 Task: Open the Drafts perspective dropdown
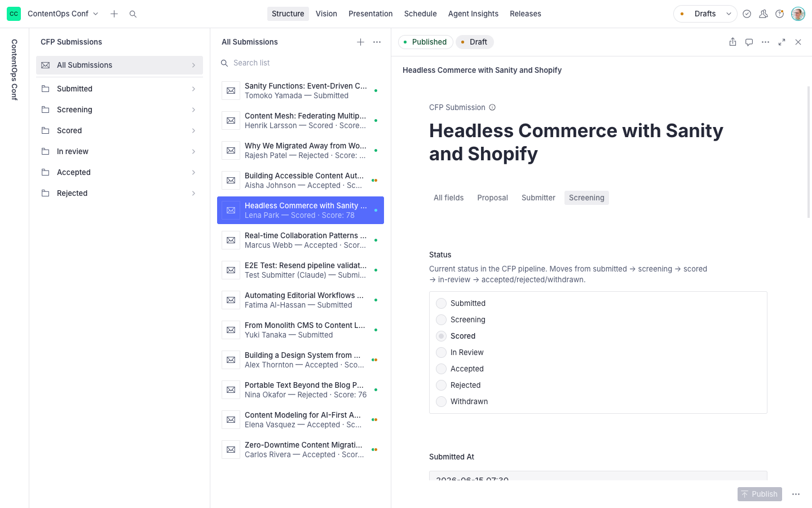[705, 14]
